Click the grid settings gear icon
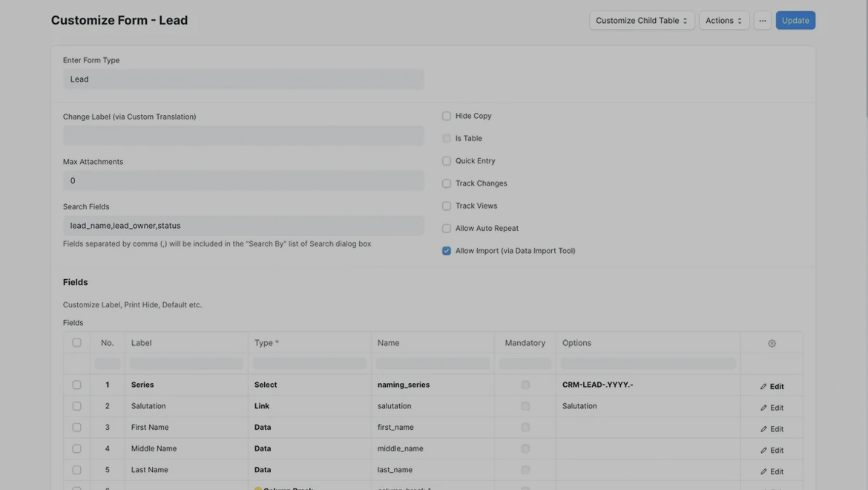The width and height of the screenshot is (868, 490). pos(772,343)
